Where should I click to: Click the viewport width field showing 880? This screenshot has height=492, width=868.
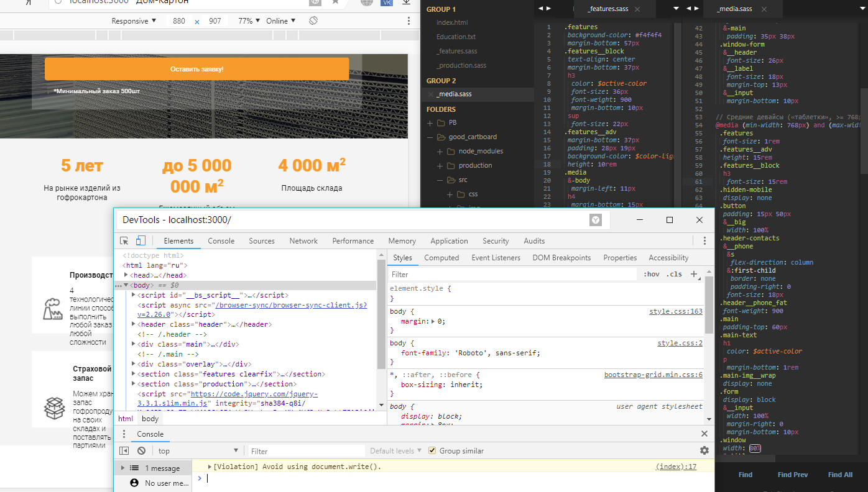pyautogui.click(x=179, y=21)
